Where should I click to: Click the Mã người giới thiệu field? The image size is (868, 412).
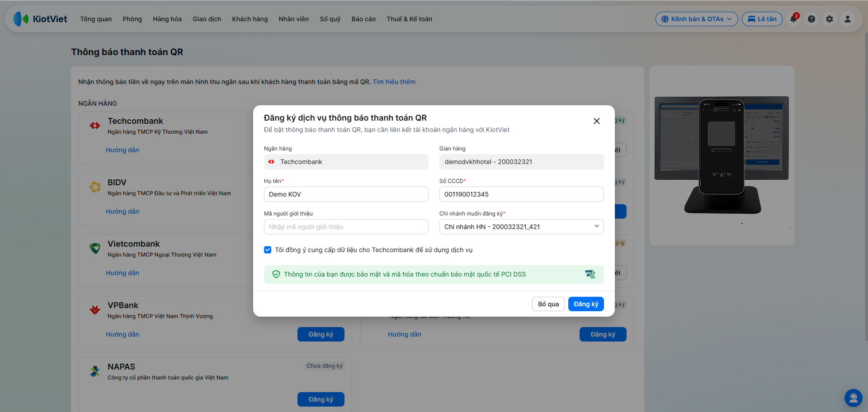pyautogui.click(x=346, y=227)
